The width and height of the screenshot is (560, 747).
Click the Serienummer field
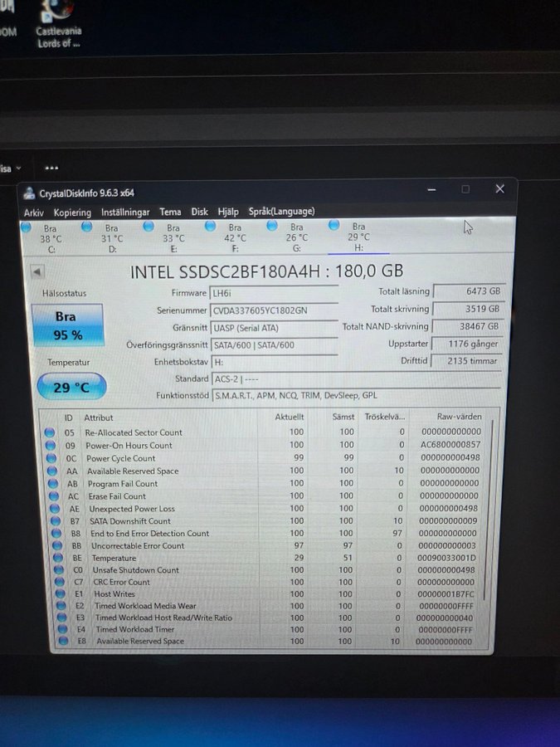pos(273,310)
